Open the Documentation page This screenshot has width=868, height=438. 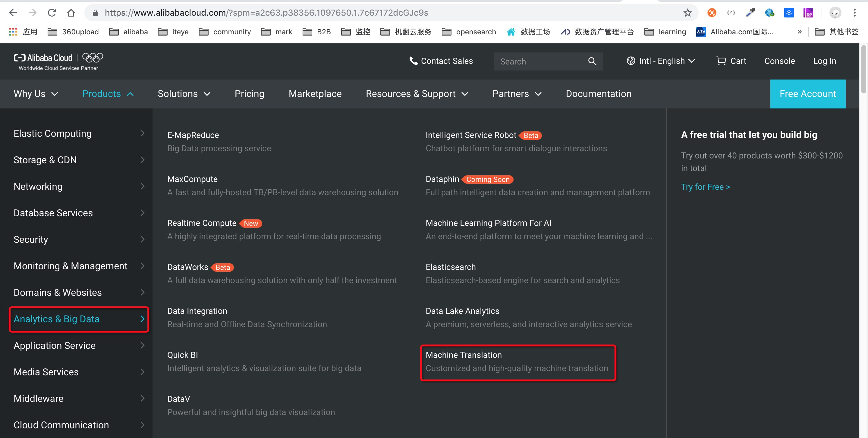[x=599, y=94]
